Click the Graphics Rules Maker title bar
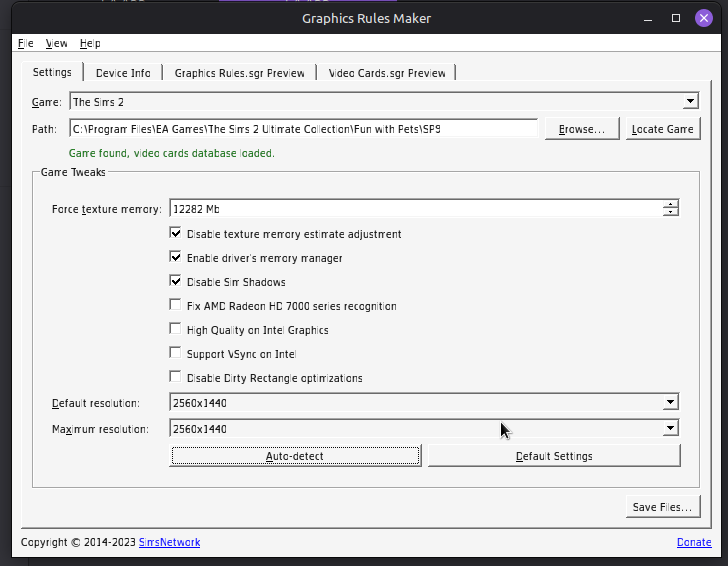This screenshot has height=566, width=728. point(366,19)
